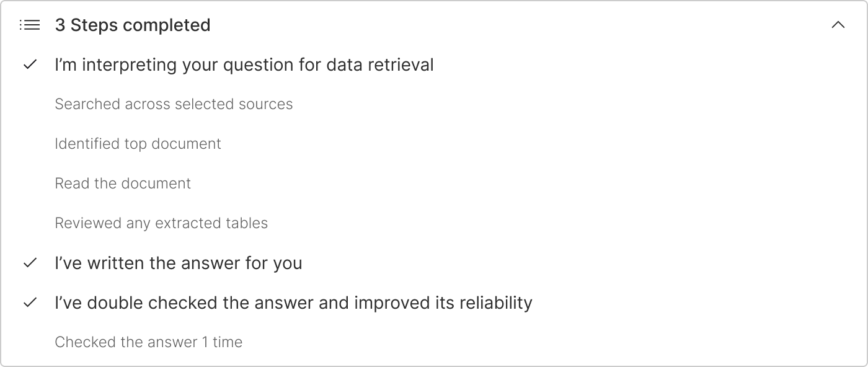
Task: Open "Reviewed any extracted tables" sub-step
Action: click(x=161, y=223)
